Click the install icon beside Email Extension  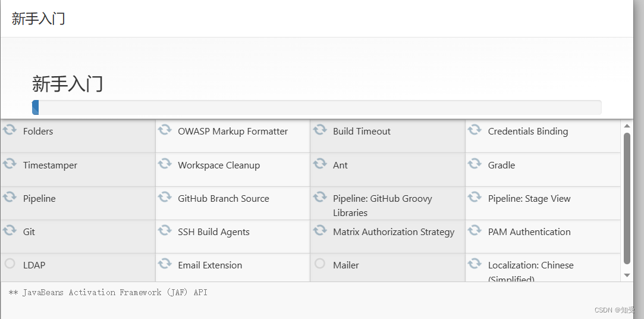point(165,264)
